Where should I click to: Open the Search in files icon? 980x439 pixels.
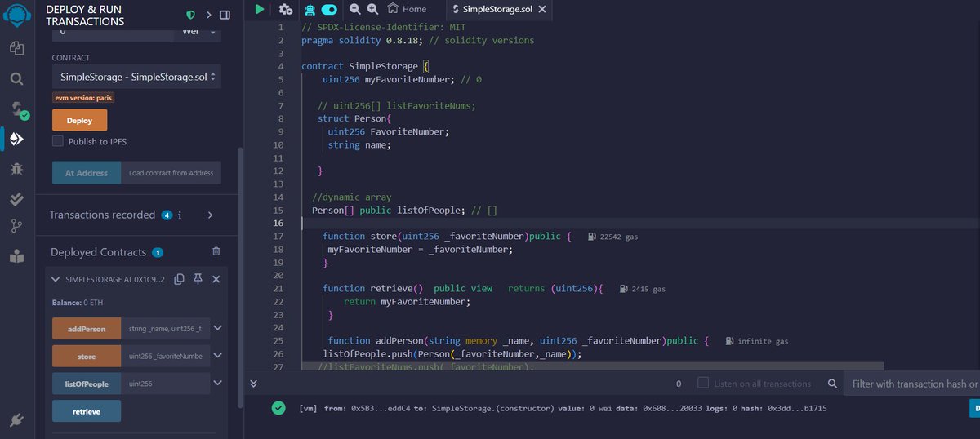click(16, 78)
